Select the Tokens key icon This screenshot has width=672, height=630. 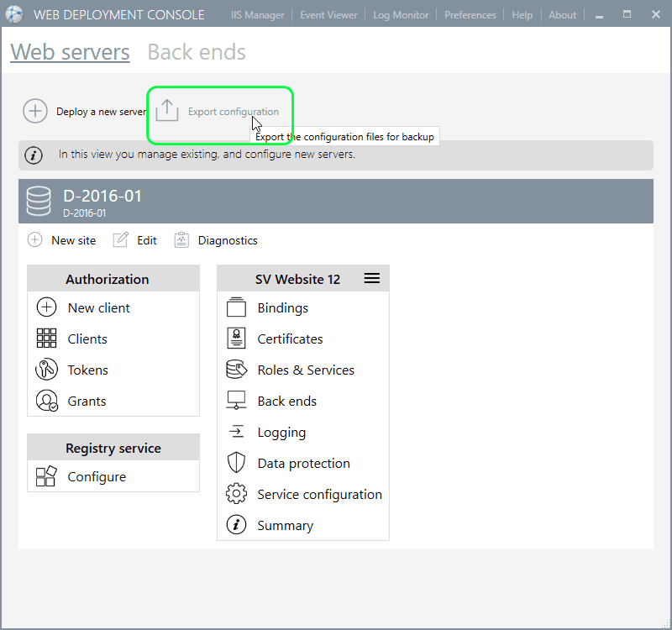46,370
